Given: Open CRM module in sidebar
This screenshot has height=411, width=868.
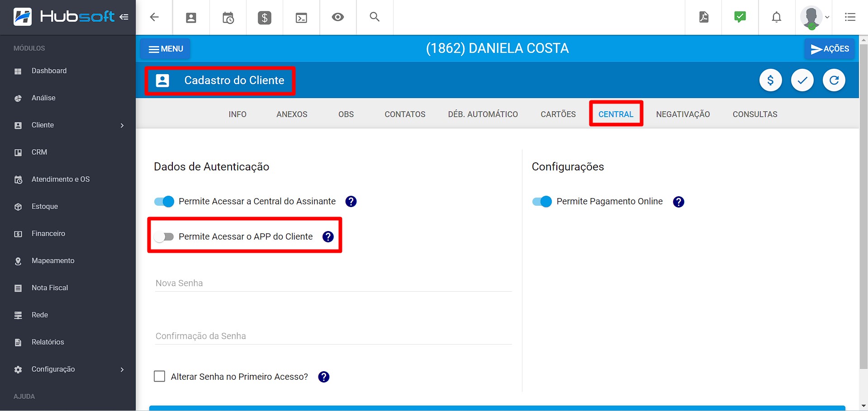Looking at the screenshot, I should coord(68,152).
